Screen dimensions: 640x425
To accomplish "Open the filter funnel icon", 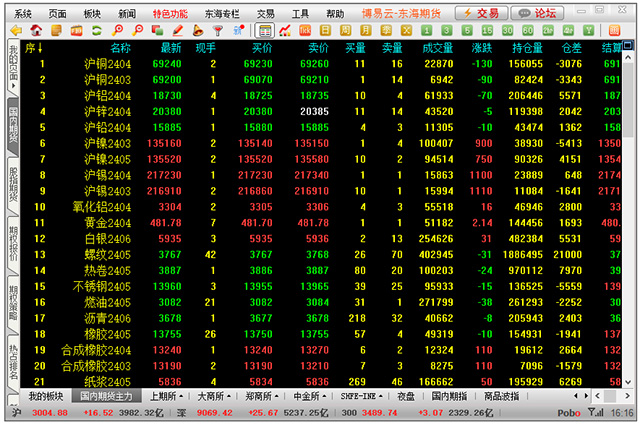I will click(218, 30).
